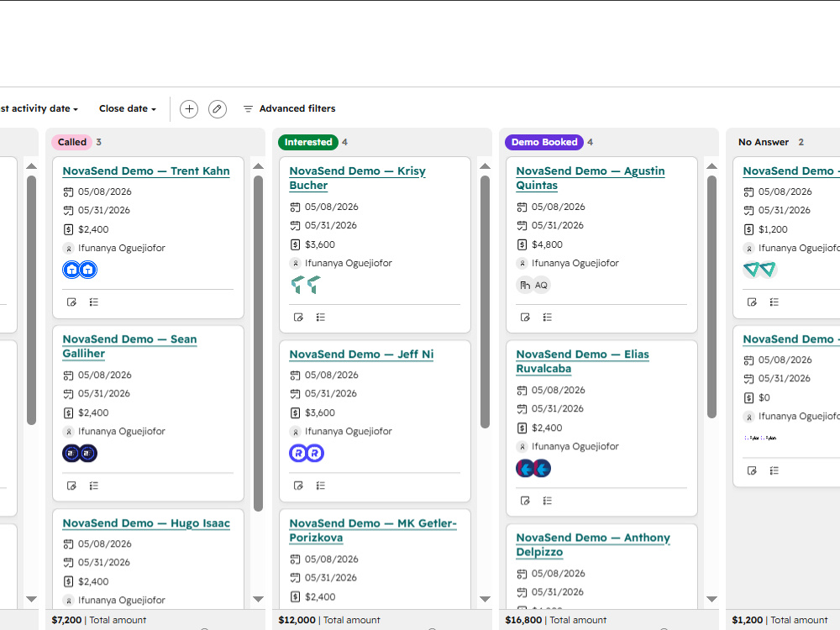
Task: Open NovaSend Demo — Agustin Quintas deal
Action: 591,178
